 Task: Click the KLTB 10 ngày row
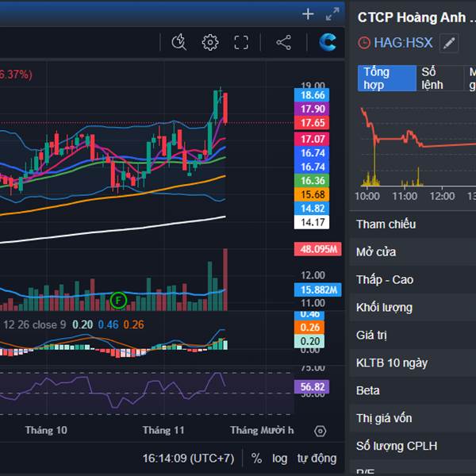(413, 363)
